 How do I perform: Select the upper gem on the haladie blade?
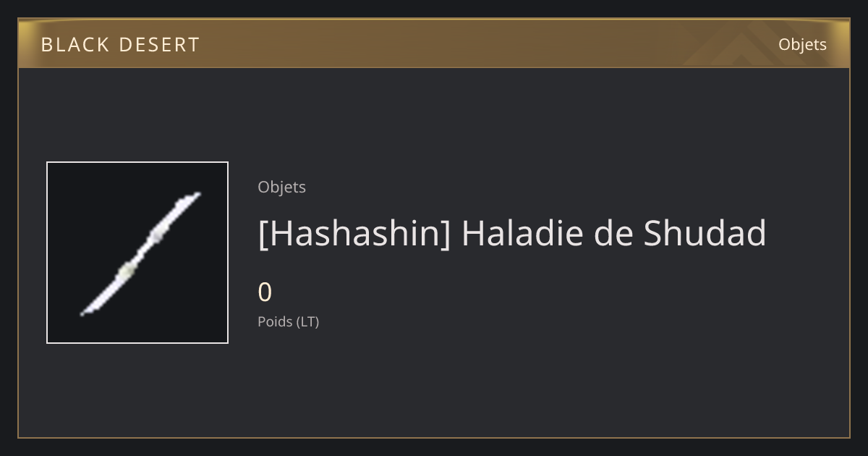(157, 236)
